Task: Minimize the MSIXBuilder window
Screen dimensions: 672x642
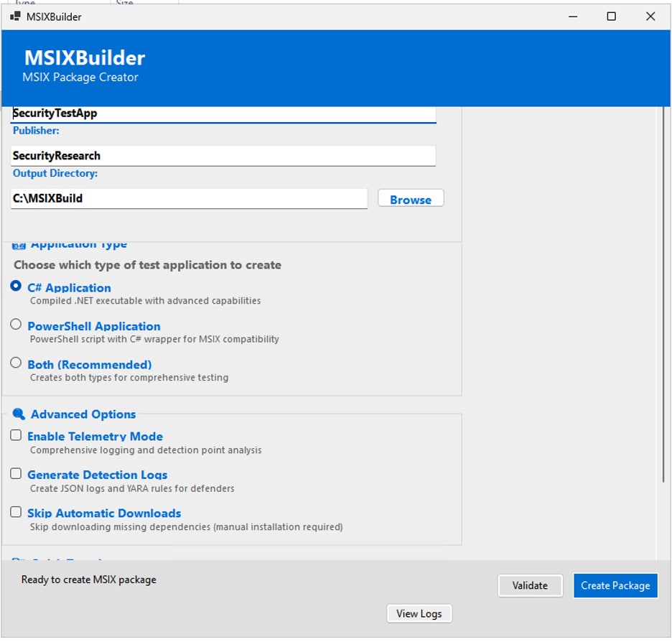Action: click(x=572, y=17)
